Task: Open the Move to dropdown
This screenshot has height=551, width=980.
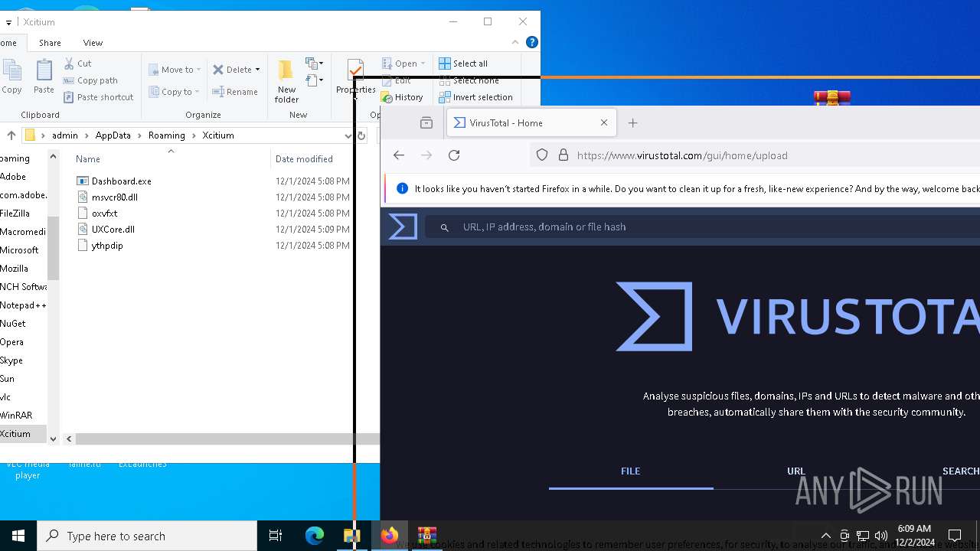Action: click(175, 70)
